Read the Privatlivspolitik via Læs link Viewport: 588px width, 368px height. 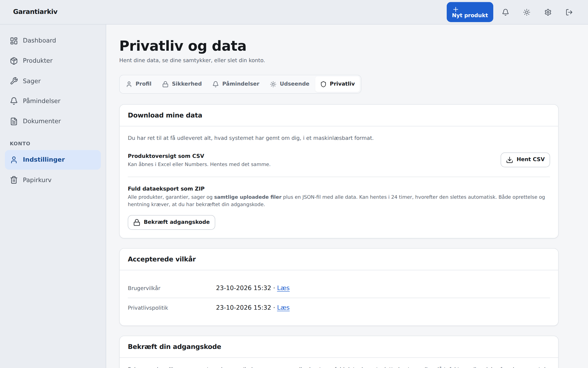[x=283, y=308]
